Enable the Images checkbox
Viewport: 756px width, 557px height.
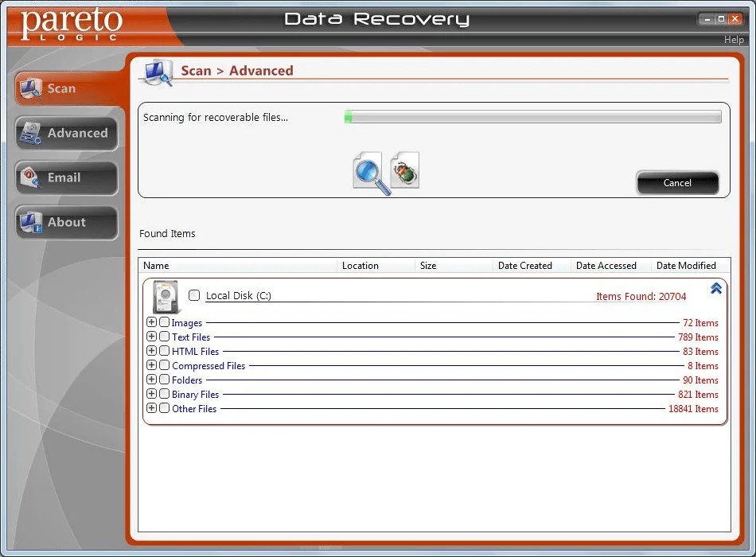162,322
